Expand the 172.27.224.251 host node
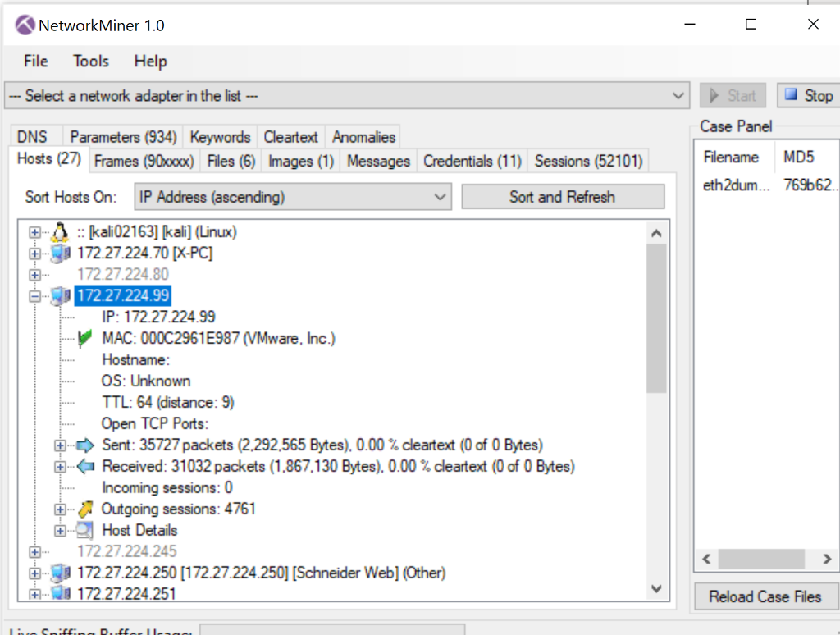The width and height of the screenshot is (840, 635). 34,594
